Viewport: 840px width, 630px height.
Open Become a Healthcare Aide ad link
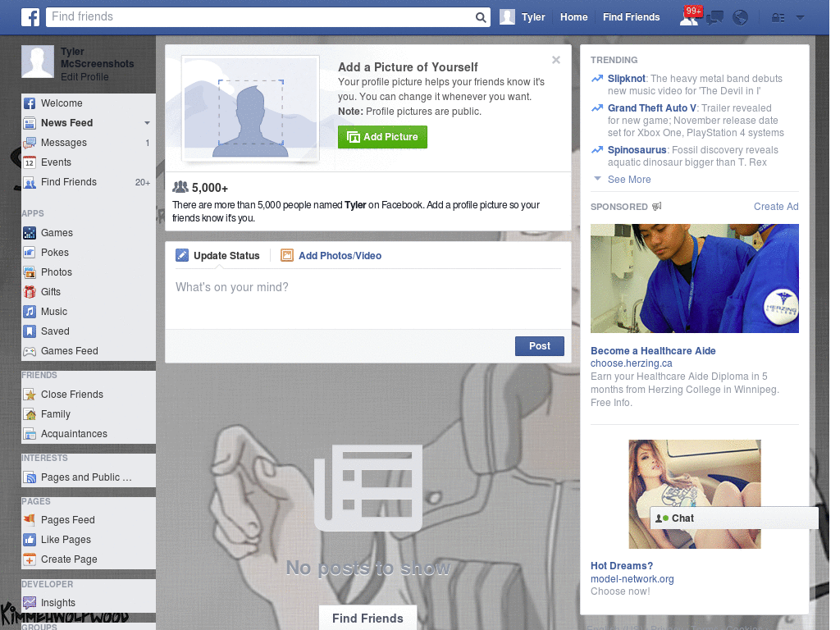653,351
